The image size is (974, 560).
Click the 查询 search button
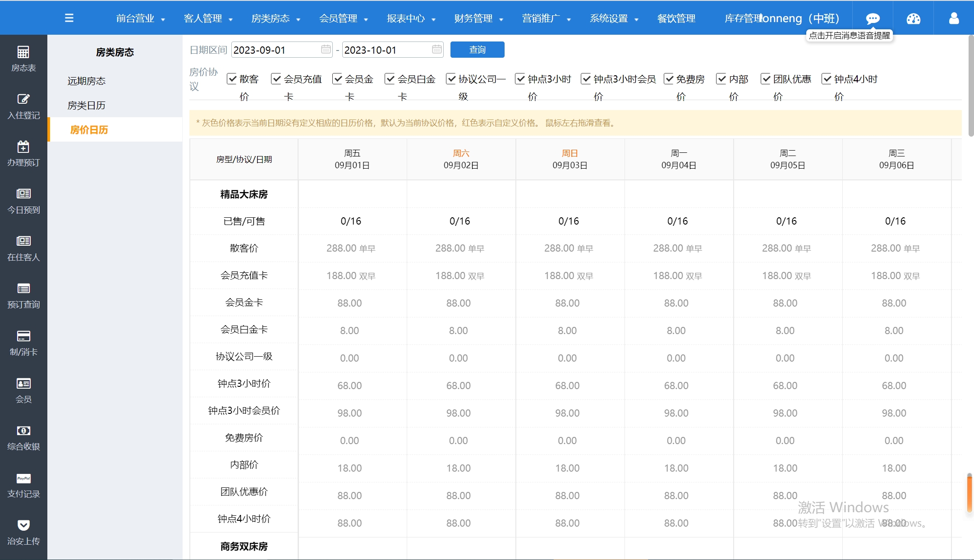(478, 50)
